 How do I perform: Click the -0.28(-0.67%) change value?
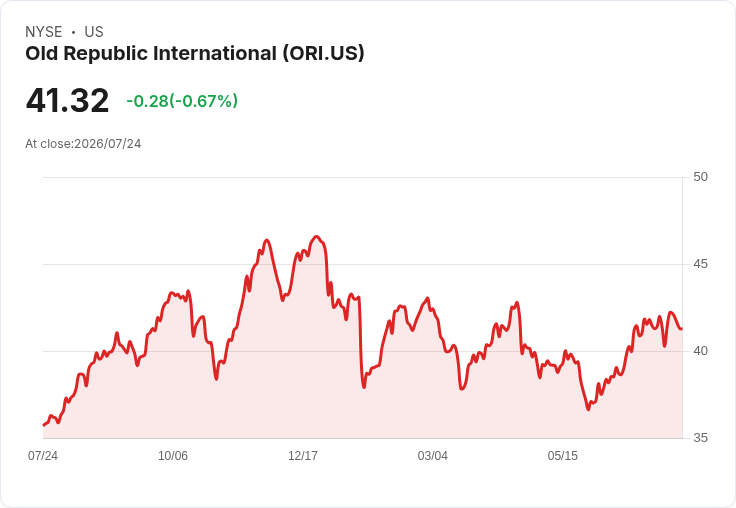[x=182, y=101]
